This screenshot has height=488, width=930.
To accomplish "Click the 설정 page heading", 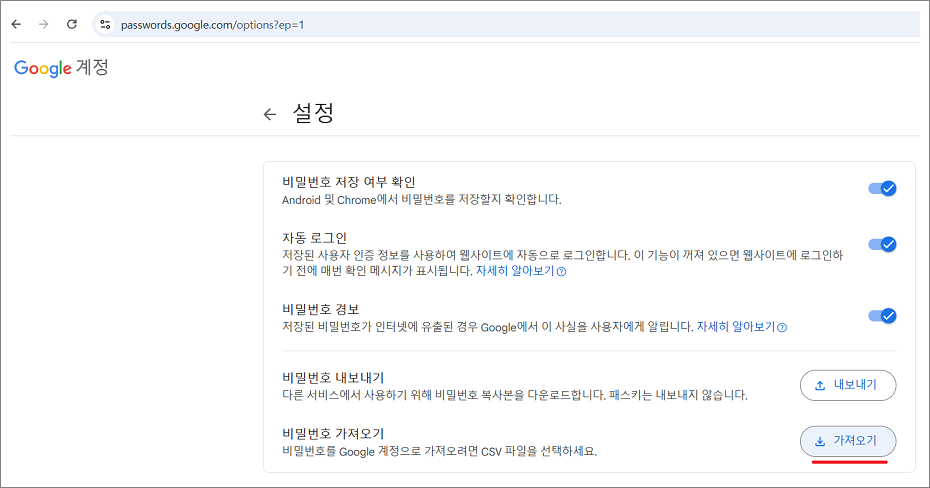I will coord(314,113).
